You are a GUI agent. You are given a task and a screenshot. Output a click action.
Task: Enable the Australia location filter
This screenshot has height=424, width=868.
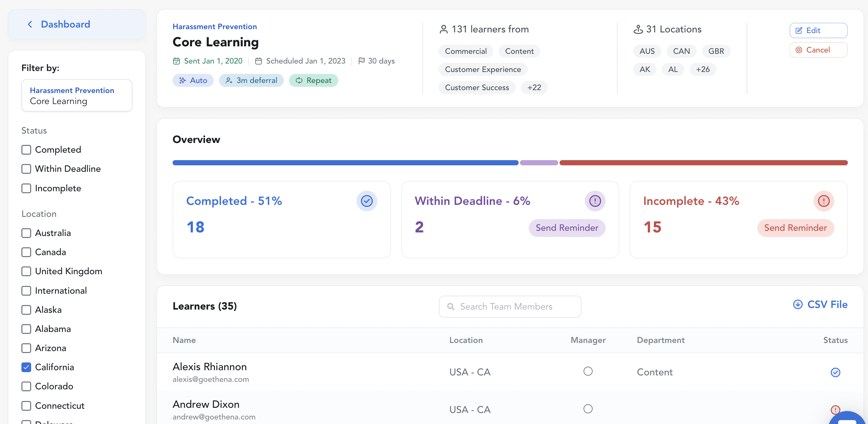(26, 233)
